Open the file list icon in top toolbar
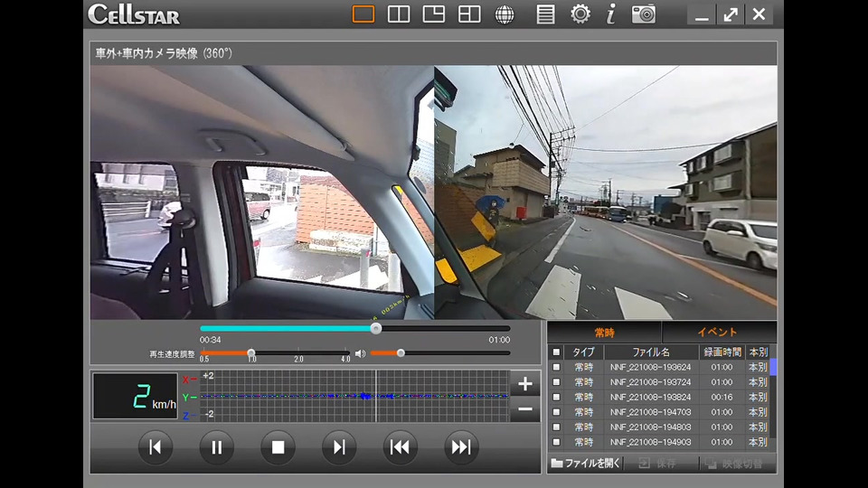This screenshot has height=488, width=868. click(545, 14)
